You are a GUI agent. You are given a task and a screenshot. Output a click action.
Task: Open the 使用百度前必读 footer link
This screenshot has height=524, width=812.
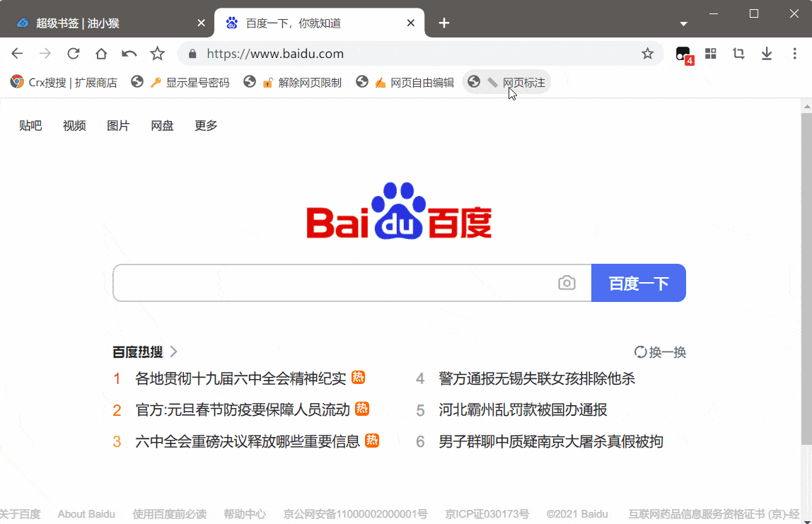click(169, 514)
